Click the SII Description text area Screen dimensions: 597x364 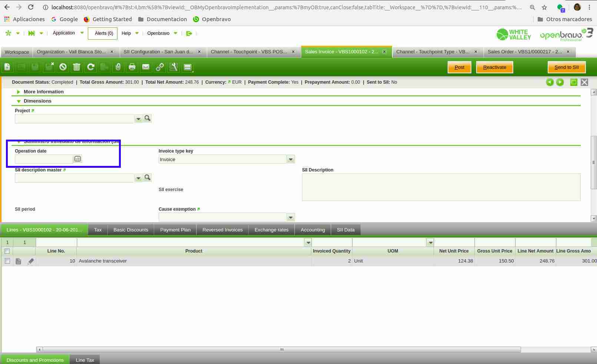(441, 187)
